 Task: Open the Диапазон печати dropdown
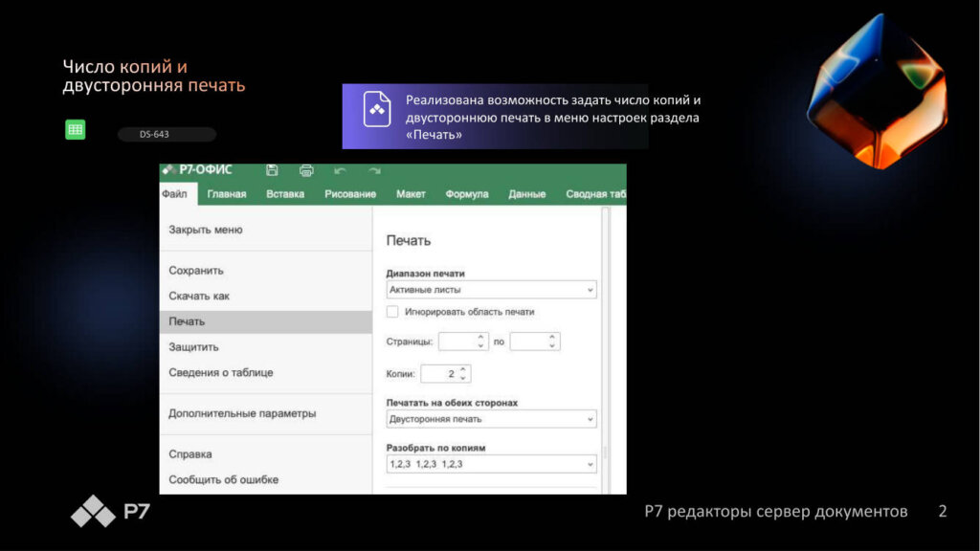tap(491, 289)
